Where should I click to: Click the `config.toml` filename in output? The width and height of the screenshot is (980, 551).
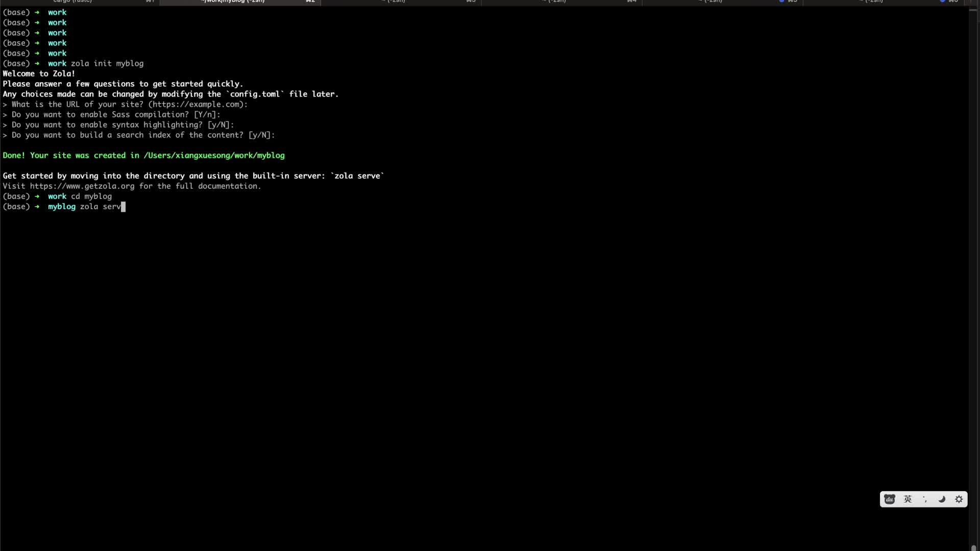pos(255,94)
